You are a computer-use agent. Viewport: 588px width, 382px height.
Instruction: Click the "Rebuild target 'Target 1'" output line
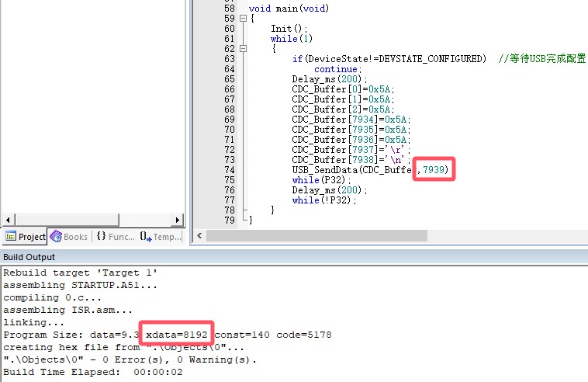[80, 273]
